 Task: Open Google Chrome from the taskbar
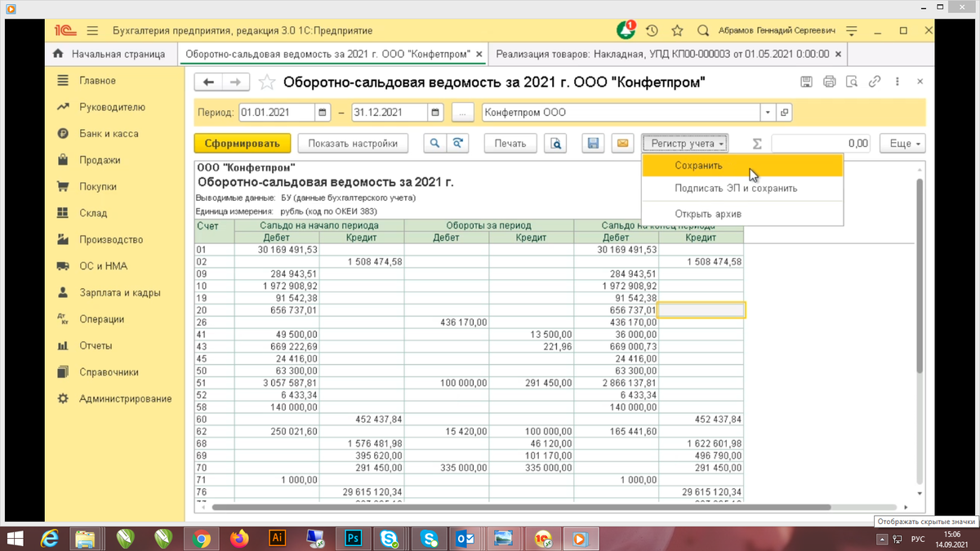click(x=201, y=539)
